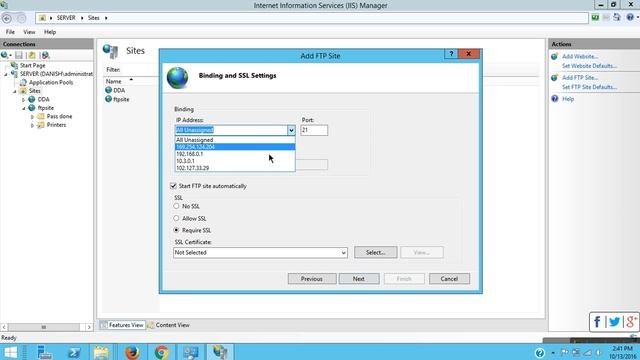Click Help link in Actions pane
Screen dimensions: 640x360
568,99
